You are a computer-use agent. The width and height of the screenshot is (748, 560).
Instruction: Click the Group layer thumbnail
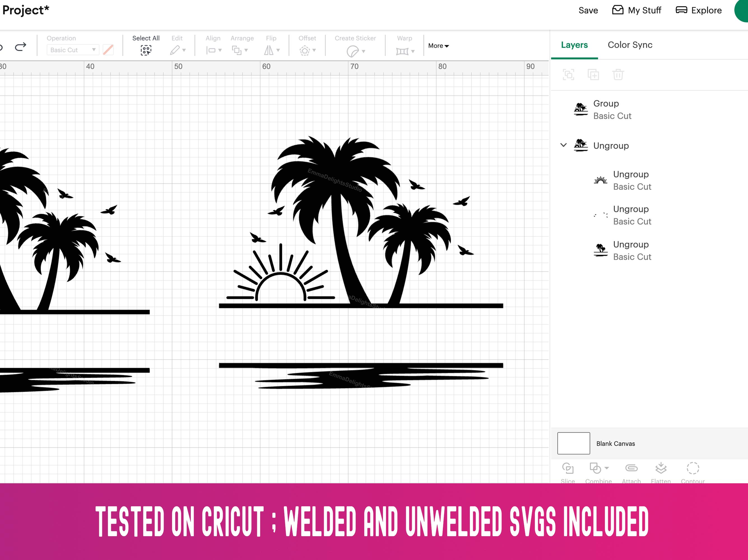[x=581, y=109]
